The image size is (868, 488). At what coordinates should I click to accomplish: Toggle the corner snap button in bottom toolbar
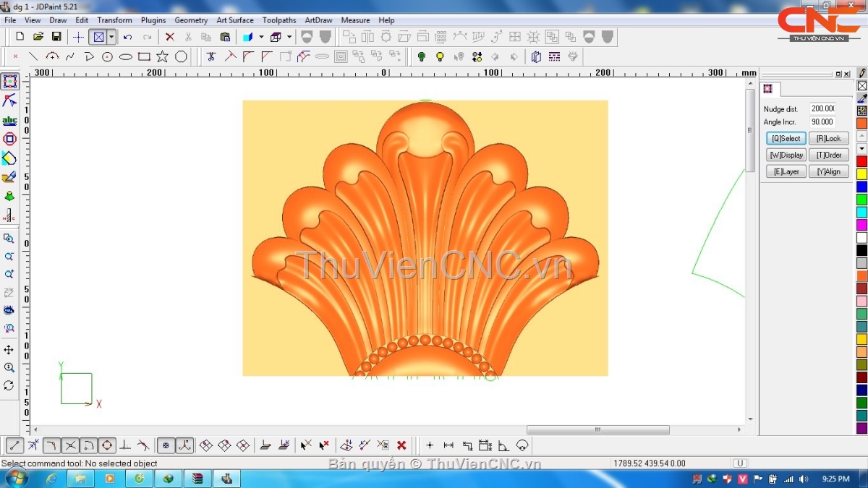51,445
